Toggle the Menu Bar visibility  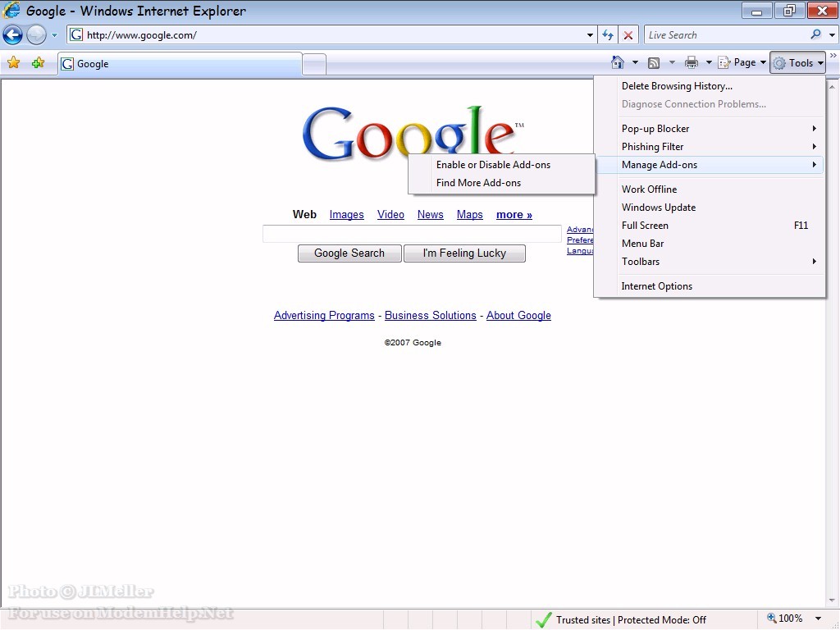coord(710,244)
